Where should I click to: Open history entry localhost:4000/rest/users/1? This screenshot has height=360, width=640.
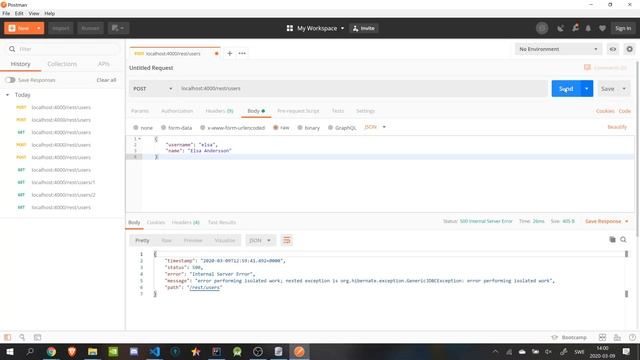click(63, 182)
